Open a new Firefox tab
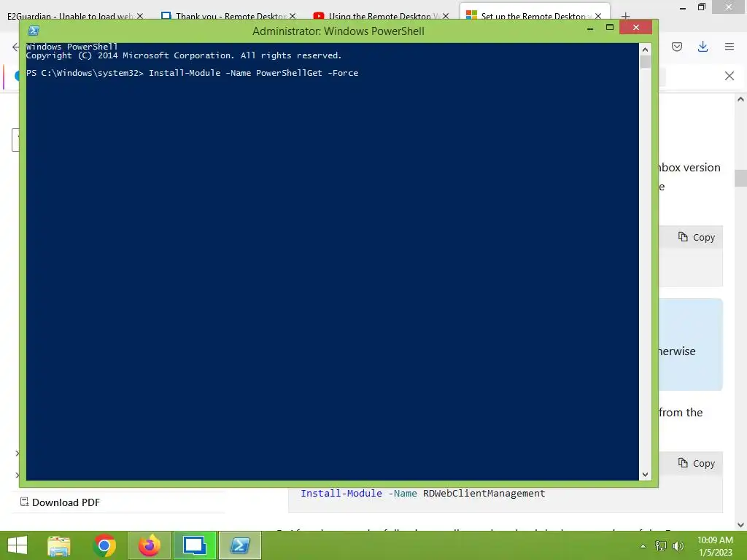Image resolution: width=747 pixels, height=560 pixels. coord(625,16)
